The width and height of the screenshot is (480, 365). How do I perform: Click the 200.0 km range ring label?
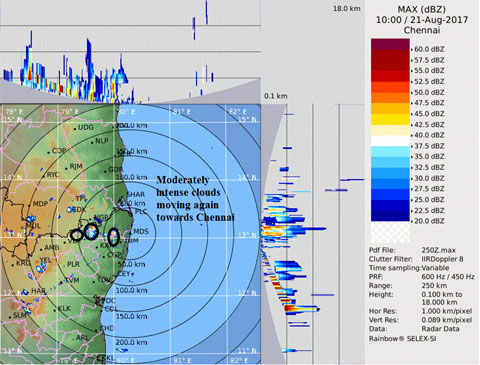pos(131,342)
